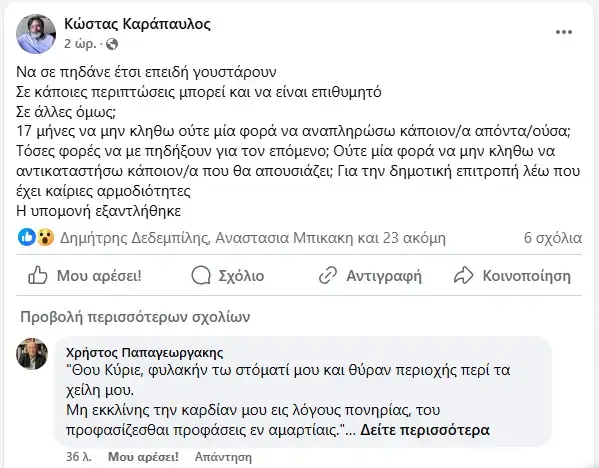Reply to comment with Απάντηση
Viewport: 599px width, 468px height.
click(x=223, y=457)
